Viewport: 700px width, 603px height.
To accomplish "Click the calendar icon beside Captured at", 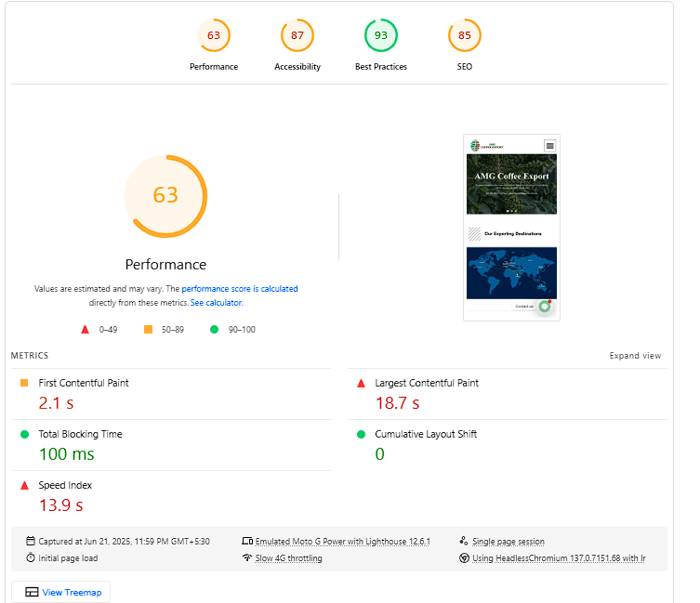I will click(x=31, y=541).
